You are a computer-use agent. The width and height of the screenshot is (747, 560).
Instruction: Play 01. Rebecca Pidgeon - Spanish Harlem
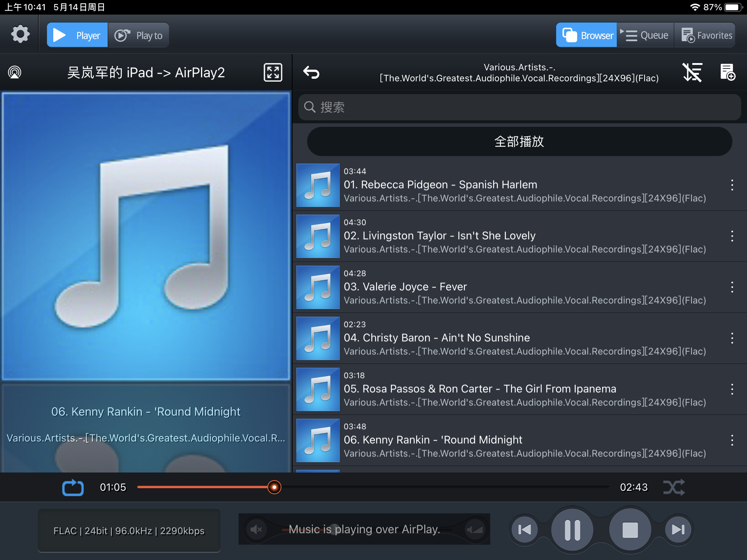pyautogui.click(x=519, y=185)
